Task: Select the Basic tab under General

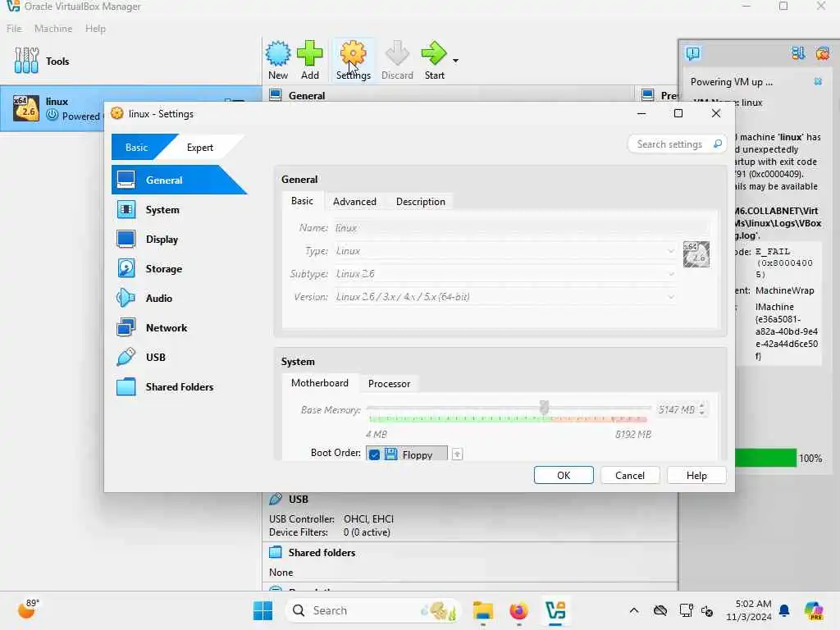Action: (x=302, y=201)
